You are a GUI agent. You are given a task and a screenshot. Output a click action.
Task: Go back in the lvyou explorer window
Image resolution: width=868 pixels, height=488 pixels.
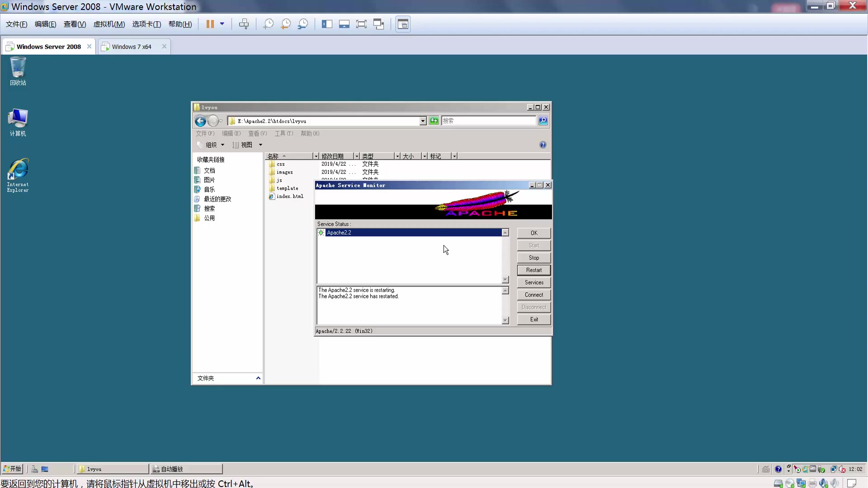click(200, 121)
